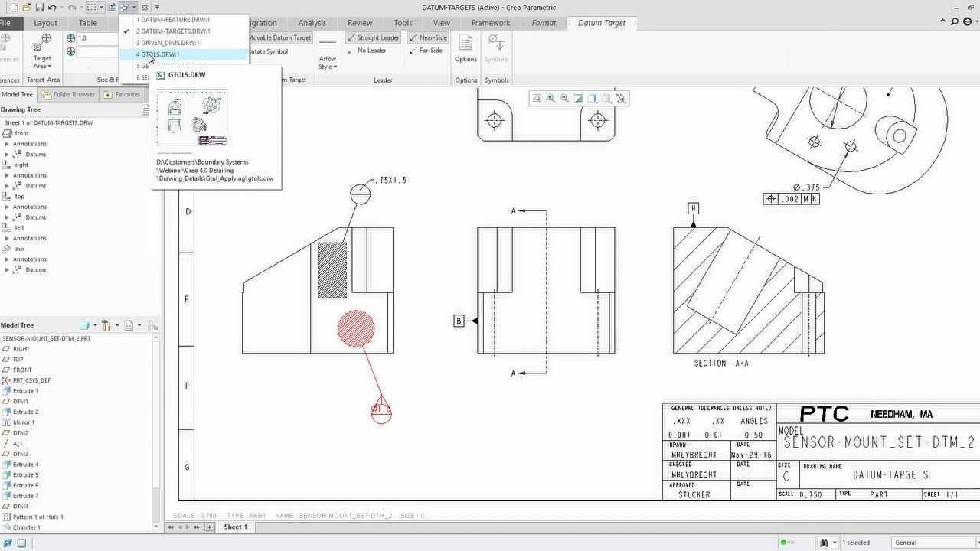
Task: Toggle the Far-Side leader option
Action: (x=426, y=51)
